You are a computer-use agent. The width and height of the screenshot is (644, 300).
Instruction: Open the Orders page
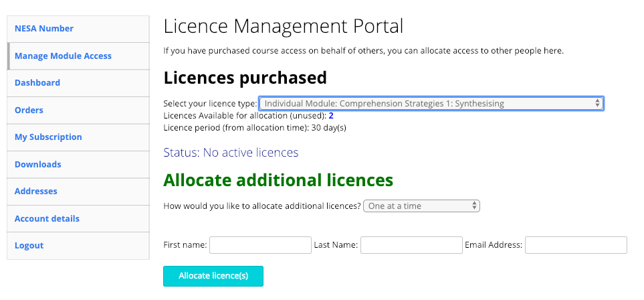[x=29, y=110]
